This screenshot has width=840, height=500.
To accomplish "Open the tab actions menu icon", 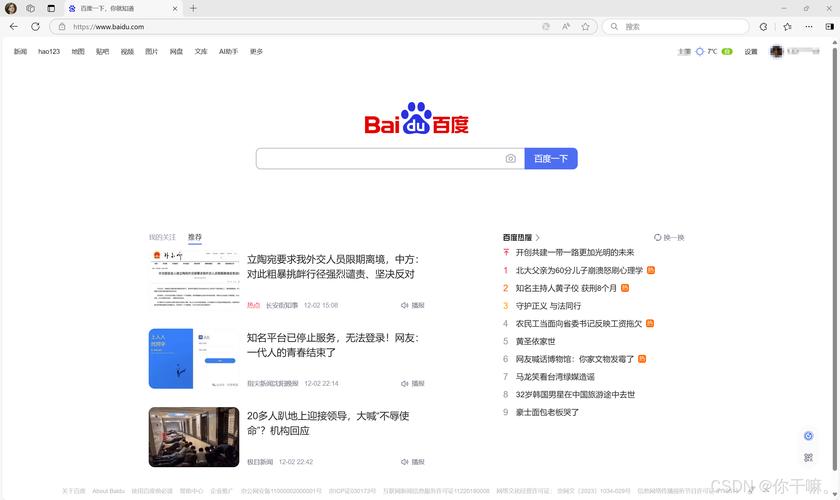I will pos(51,9).
